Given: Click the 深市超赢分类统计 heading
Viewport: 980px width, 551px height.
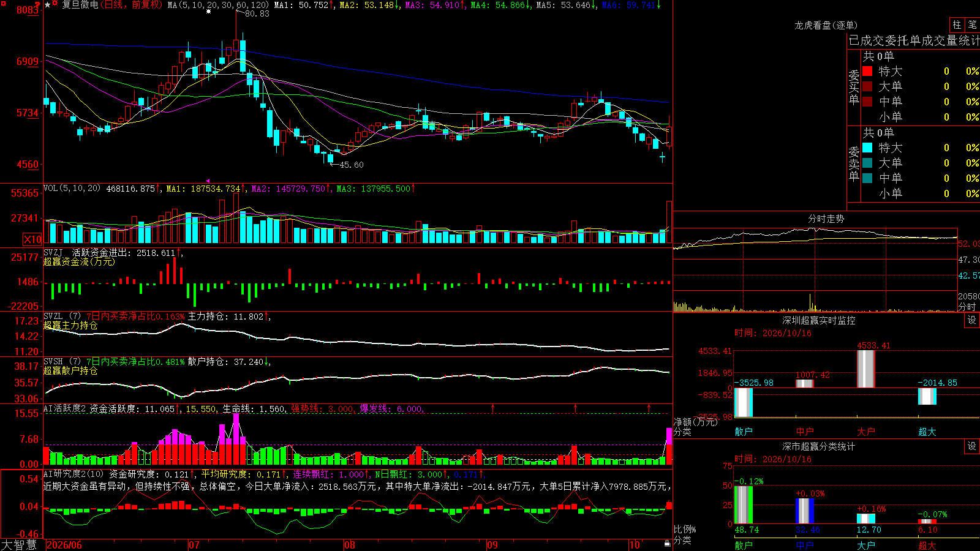Looking at the screenshot, I should coord(819,446).
